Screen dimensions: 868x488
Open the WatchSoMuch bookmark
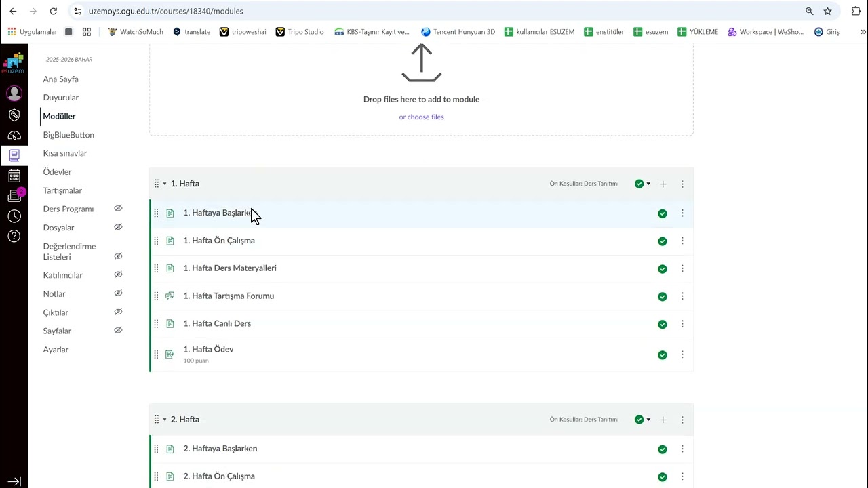pos(136,32)
